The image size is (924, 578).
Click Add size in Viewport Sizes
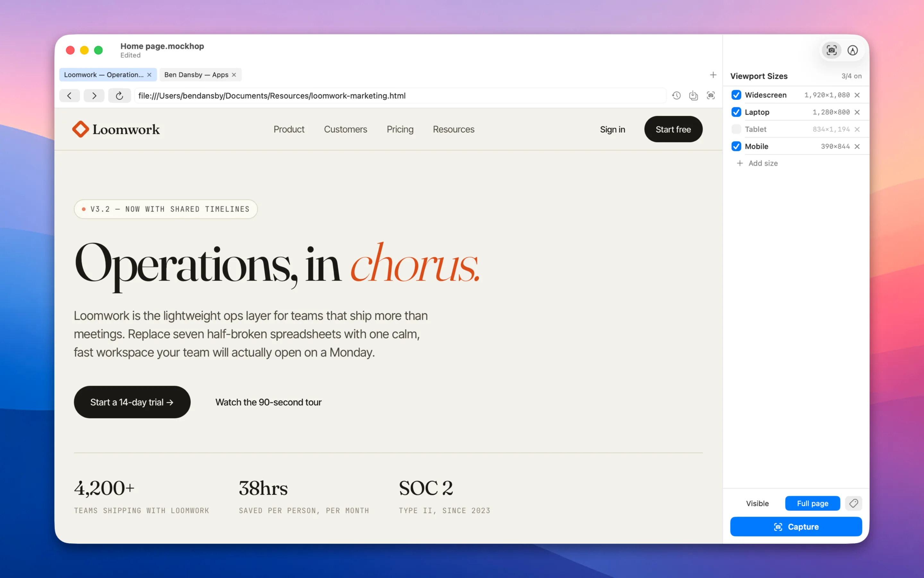(x=757, y=163)
